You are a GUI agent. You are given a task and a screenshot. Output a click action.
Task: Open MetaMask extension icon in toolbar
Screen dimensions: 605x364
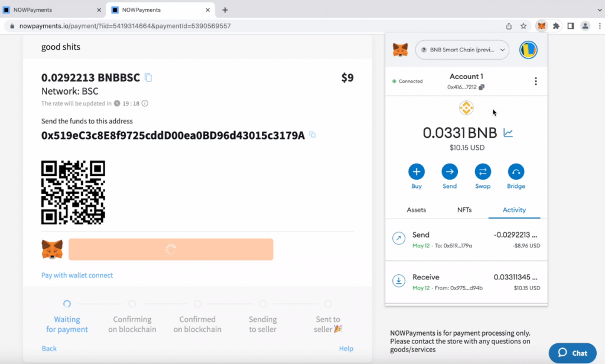point(542,26)
